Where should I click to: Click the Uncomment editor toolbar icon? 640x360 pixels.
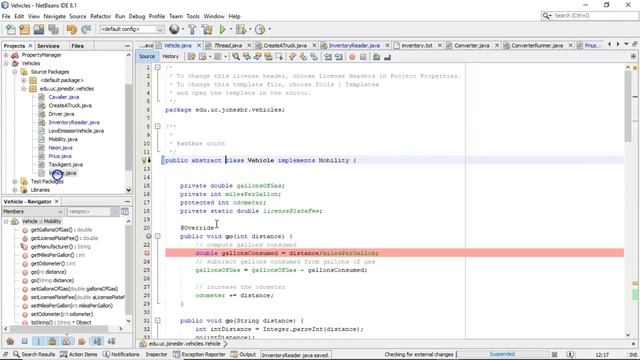click(387, 57)
